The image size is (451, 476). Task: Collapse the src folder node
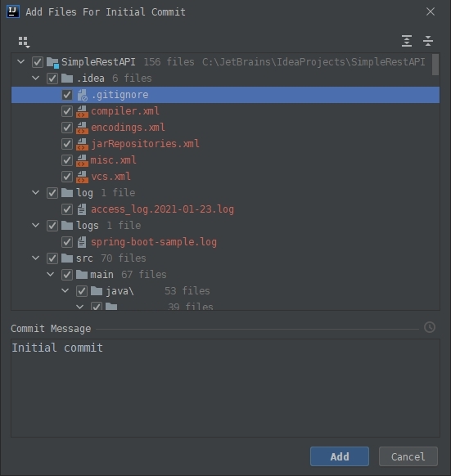tap(35, 258)
